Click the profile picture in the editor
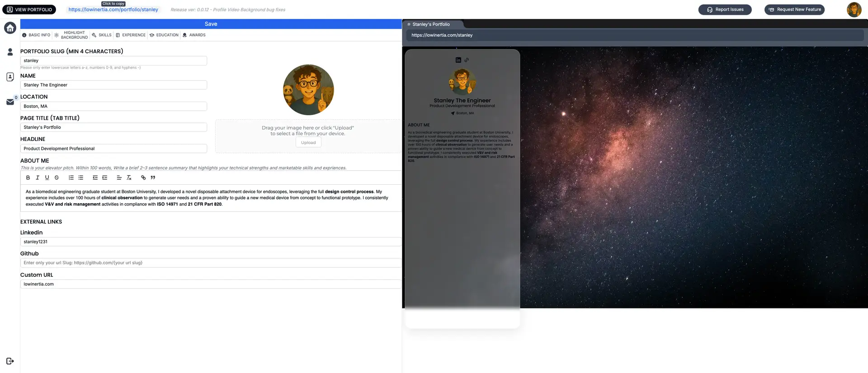 (x=308, y=90)
